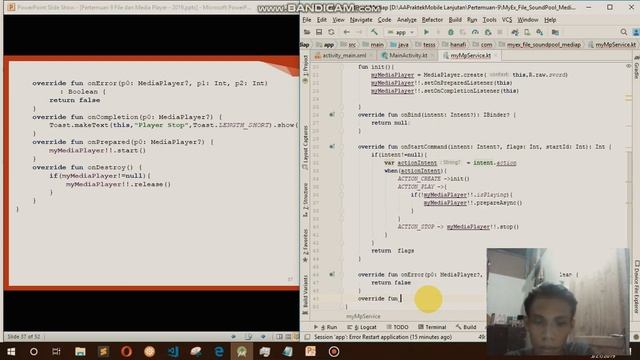Viewport: 640px width, 360px height.
Task: Open File Explorer from the taskbar
Action: 80,351
